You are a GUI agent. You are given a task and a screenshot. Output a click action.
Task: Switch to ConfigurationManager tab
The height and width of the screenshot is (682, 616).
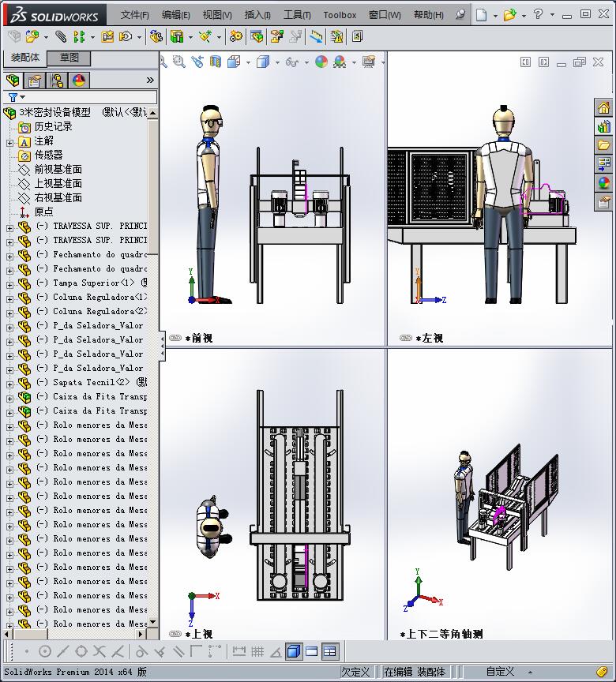pyautogui.click(x=57, y=81)
